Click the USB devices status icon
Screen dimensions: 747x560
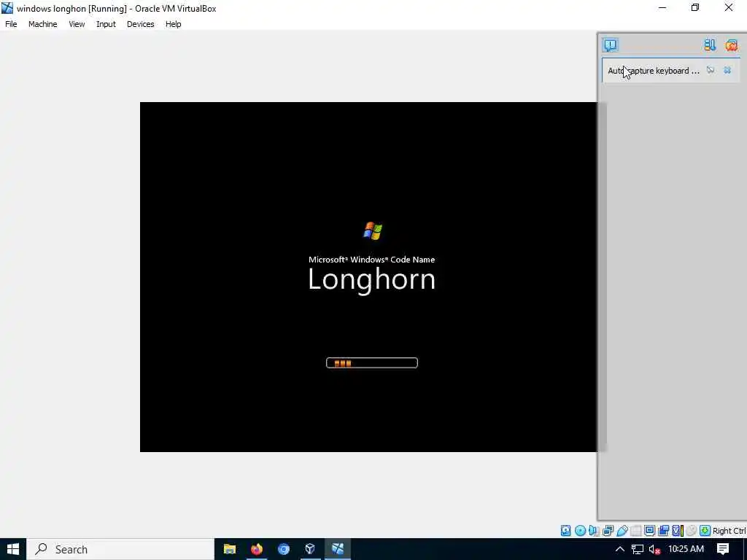pyautogui.click(x=622, y=531)
